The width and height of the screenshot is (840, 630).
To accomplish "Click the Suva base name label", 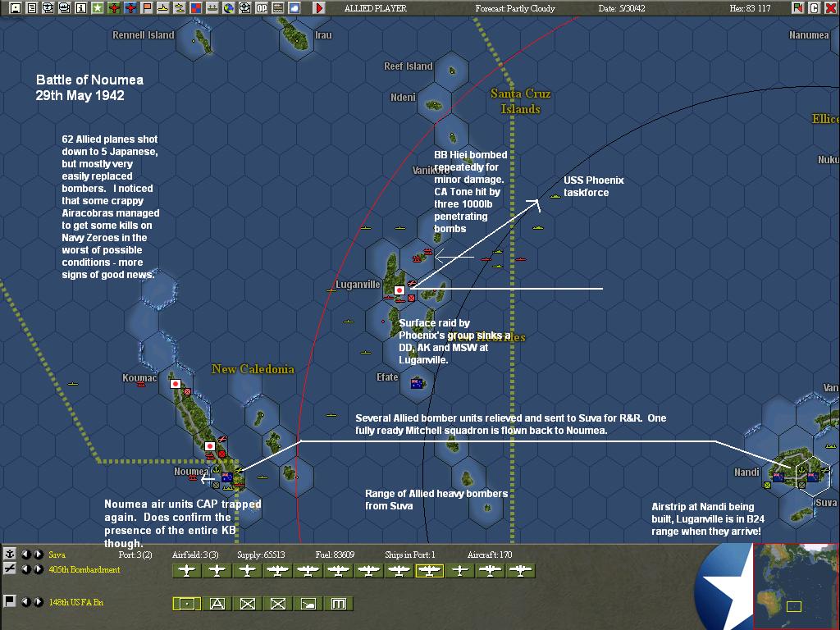I will (x=57, y=555).
